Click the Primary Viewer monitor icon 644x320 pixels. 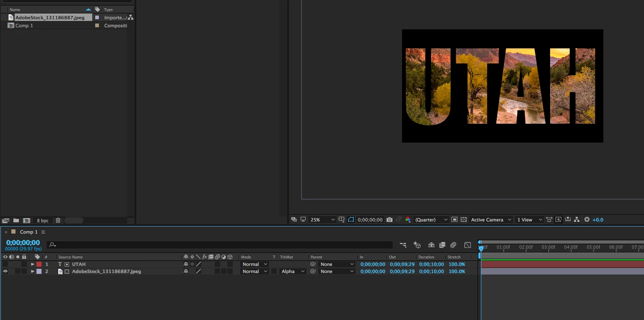click(x=303, y=219)
